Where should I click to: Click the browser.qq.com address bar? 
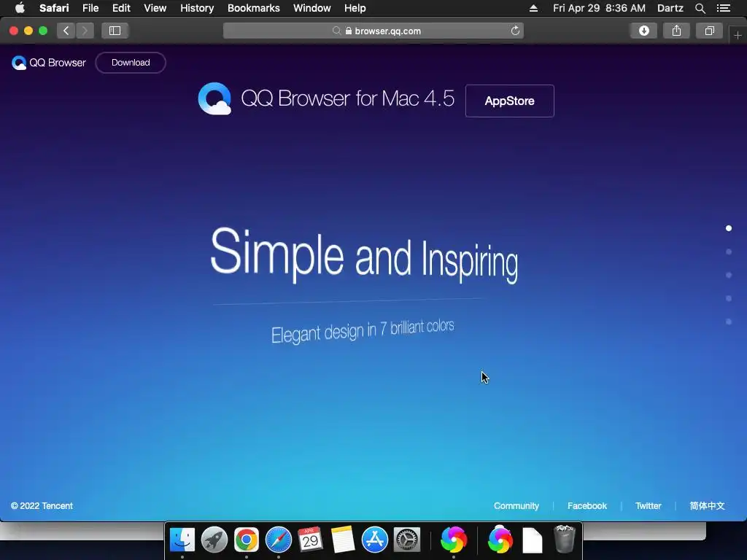(373, 31)
